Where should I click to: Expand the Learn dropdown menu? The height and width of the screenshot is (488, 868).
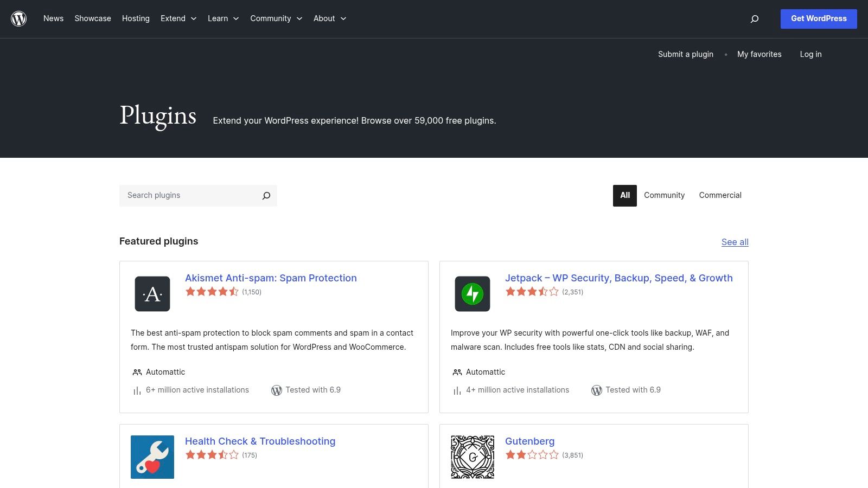[222, 18]
